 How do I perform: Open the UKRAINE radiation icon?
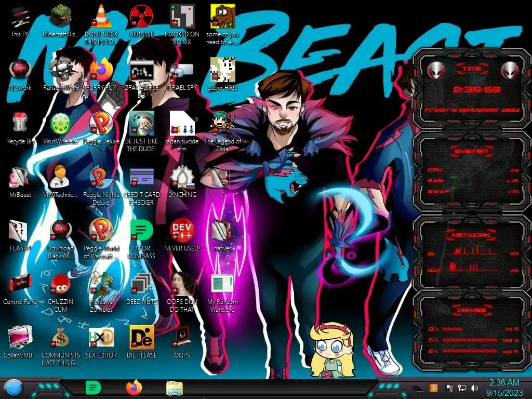pos(141,16)
